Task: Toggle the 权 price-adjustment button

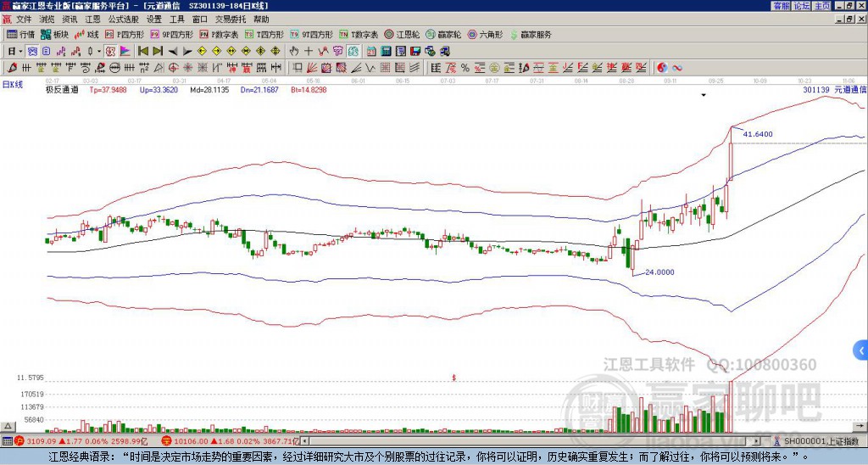Action: click(110, 51)
